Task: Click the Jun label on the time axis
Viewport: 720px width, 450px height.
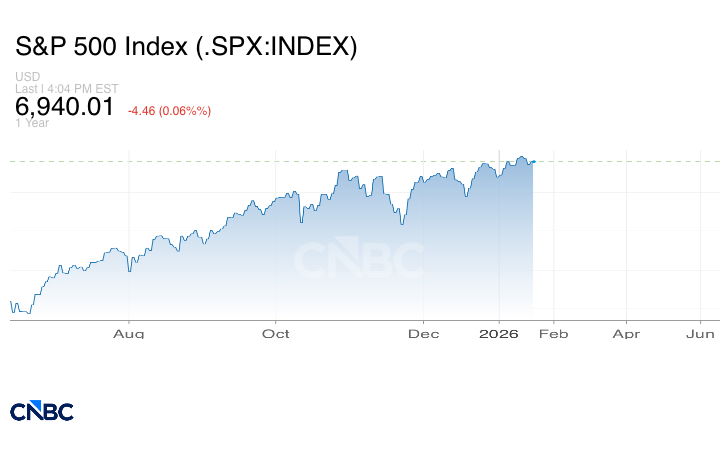Action: tap(701, 333)
